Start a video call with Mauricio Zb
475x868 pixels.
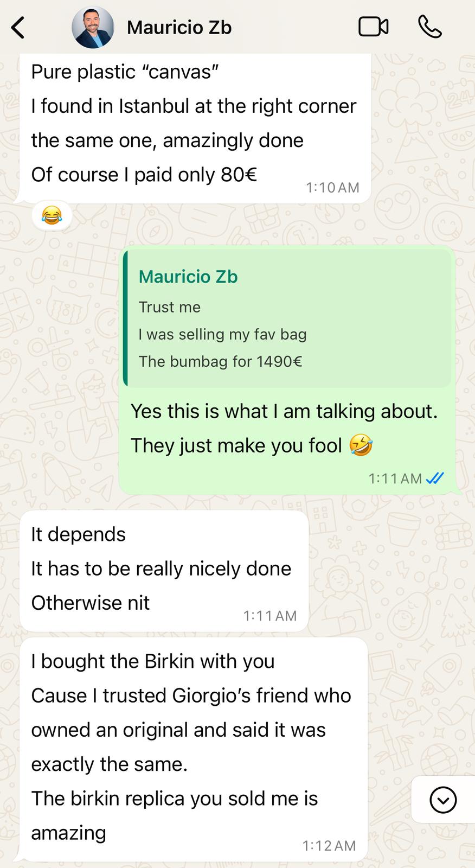374,27
